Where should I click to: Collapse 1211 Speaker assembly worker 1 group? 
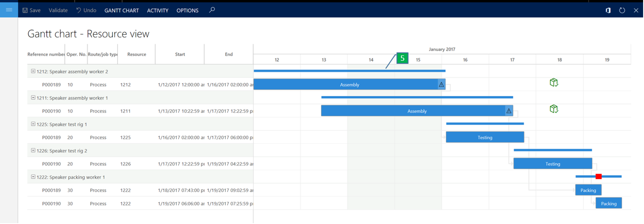33,98
